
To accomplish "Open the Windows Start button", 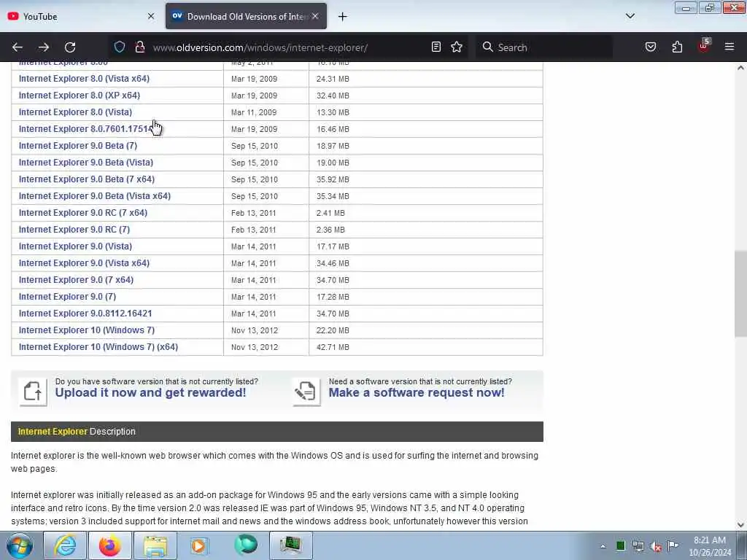I will point(20,545).
